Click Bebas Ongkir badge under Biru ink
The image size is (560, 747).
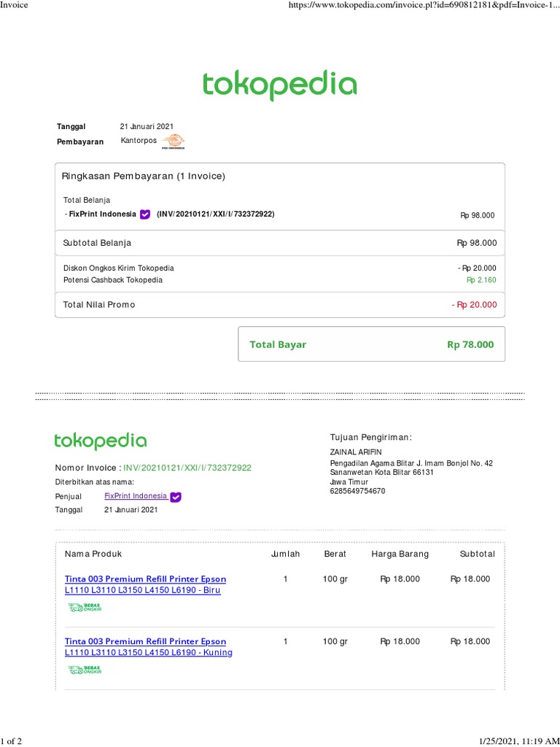pyautogui.click(x=85, y=607)
